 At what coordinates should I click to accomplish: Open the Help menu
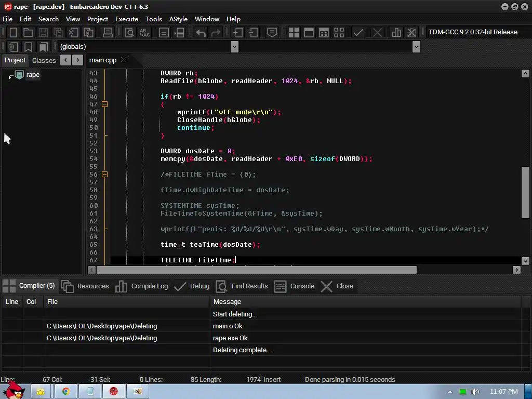[233, 19]
